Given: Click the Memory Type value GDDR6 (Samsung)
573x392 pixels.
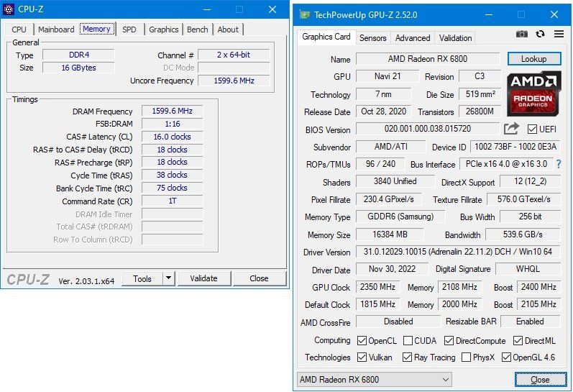Looking at the screenshot, I should click(400, 216).
